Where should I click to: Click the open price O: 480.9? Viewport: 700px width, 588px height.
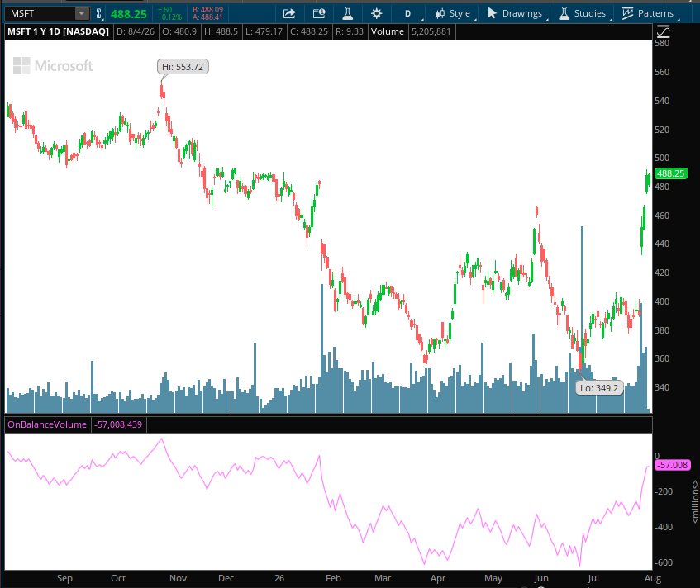tap(179, 31)
